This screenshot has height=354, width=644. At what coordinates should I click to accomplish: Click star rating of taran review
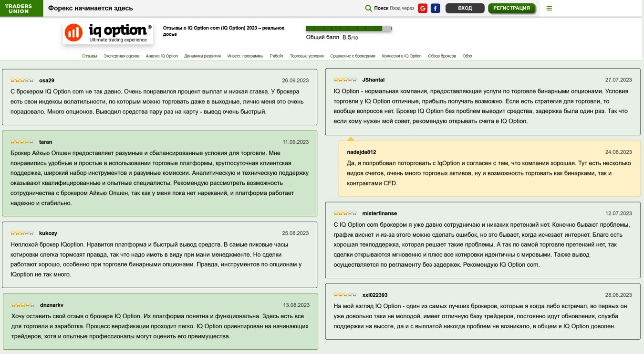click(x=22, y=142)
